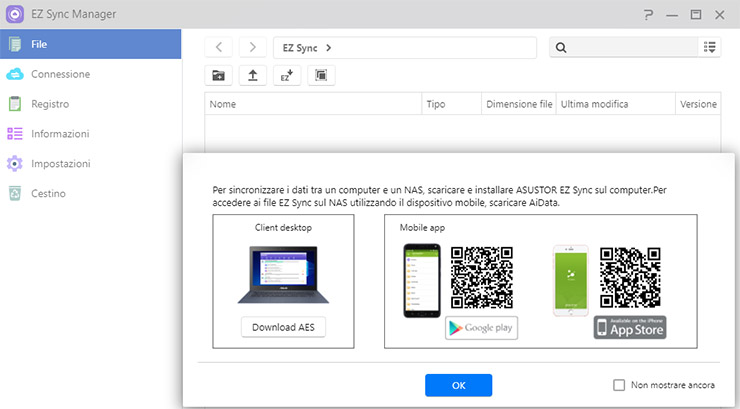Screen dimensions: 740x409
Task: Sort by Ultima modifica column
Action: 614,104
